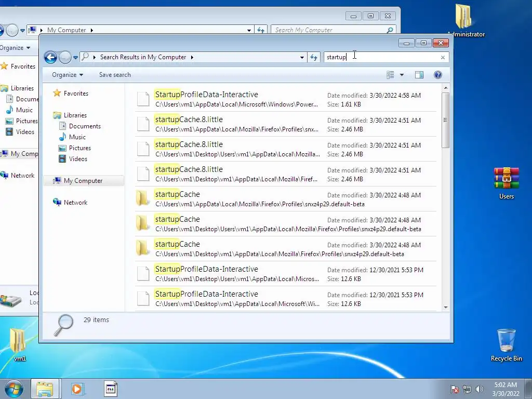
Task: Click Save search button
Action: [x=115, y=75]
